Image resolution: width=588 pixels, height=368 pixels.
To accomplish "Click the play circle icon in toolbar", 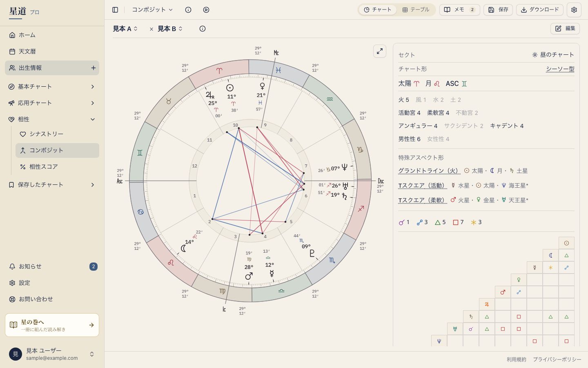I will tap(206, 10).
